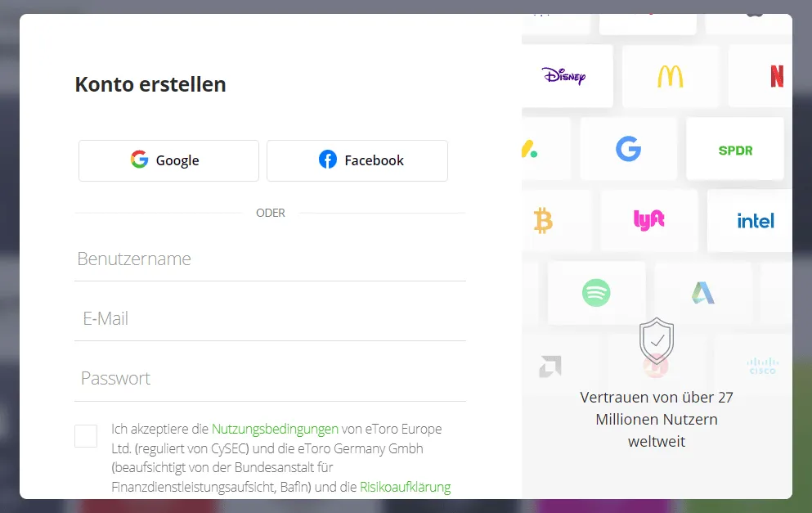Accept the terms and conditions checkbox
812x513 pixels.
pyautogui.click(x=86, y=436)
